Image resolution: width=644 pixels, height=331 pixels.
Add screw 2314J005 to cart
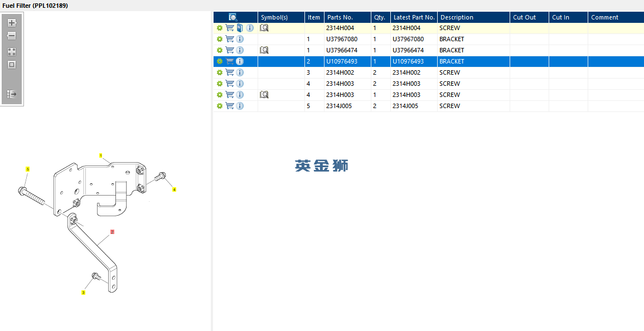[x=230, y=105]
